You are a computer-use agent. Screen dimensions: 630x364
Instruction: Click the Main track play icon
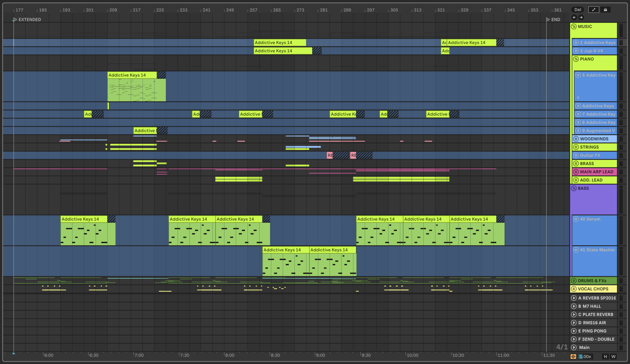pyautogui.click(x=574, y=347)
